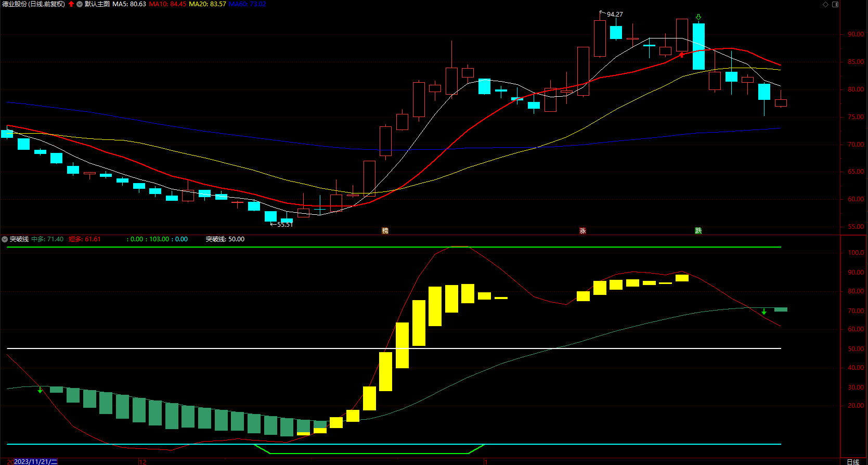Click the green down-arrow in the indicator near 70

click(x=764, y=312)
